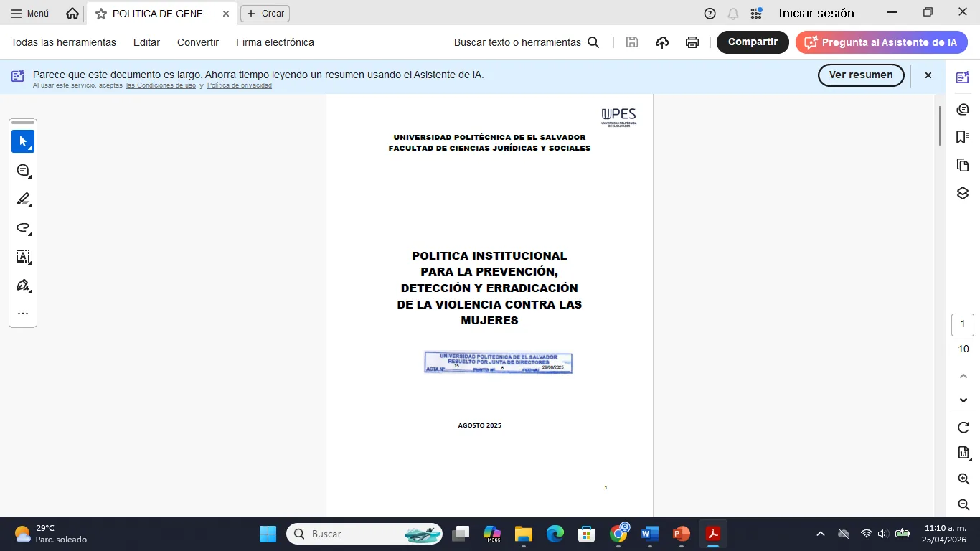Open the taskbar clock and date
980x551 pixels.
(944, 534)
